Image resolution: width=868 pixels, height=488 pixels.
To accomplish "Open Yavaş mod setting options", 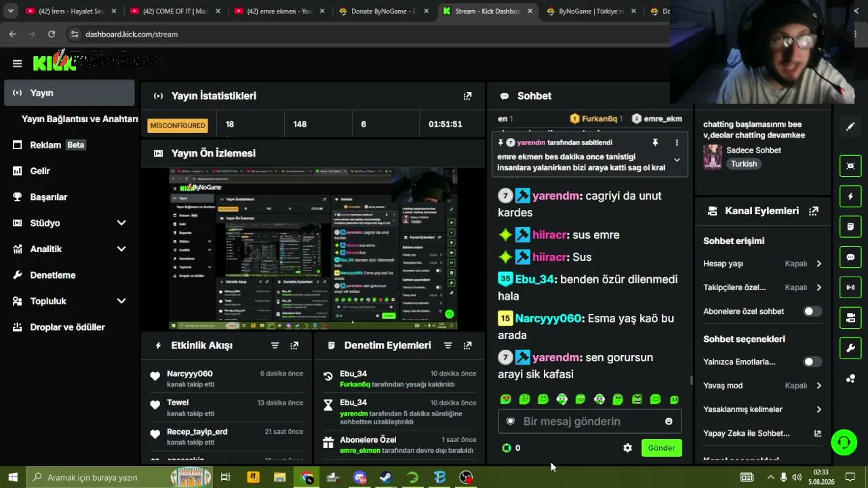I will click(x=762, y=386).
